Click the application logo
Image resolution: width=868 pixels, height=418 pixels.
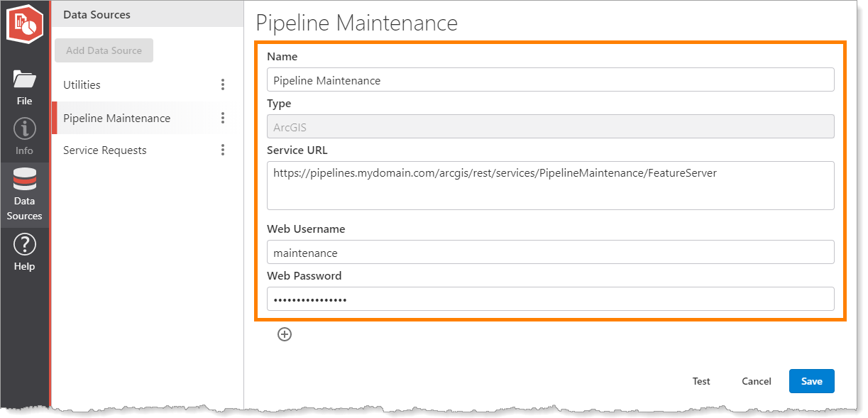coord(24,23)
